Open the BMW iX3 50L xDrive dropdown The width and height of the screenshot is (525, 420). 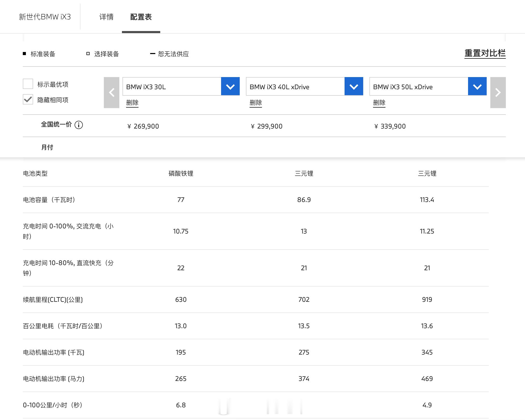click(x=477, y=86)
